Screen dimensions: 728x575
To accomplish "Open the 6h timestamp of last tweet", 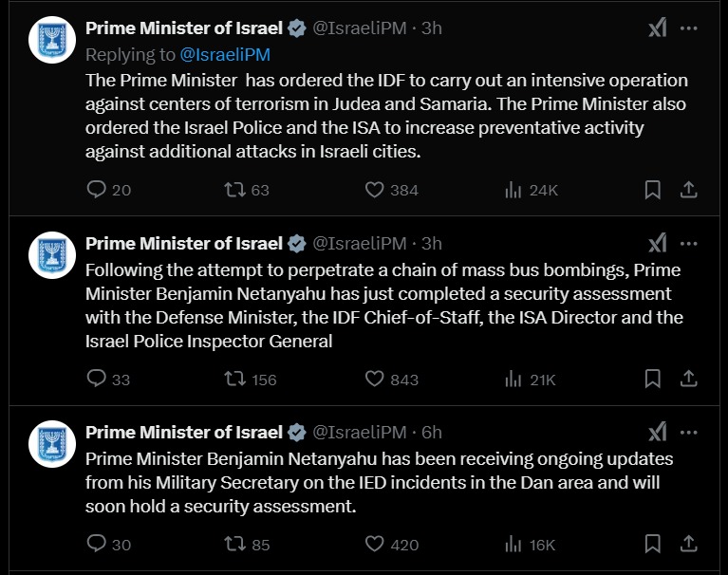I will [x=431, y=433].
